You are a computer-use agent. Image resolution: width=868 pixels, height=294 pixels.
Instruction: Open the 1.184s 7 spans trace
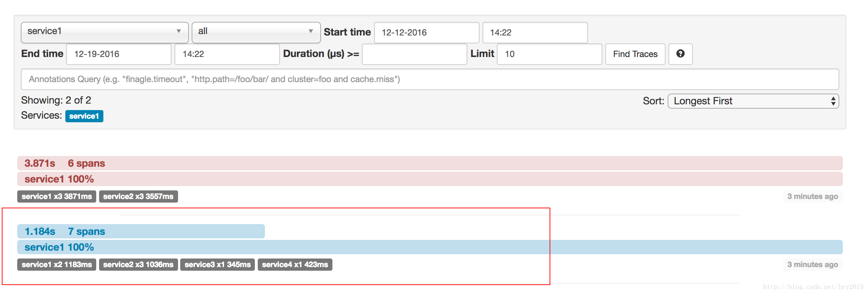[x=141, y=231]
